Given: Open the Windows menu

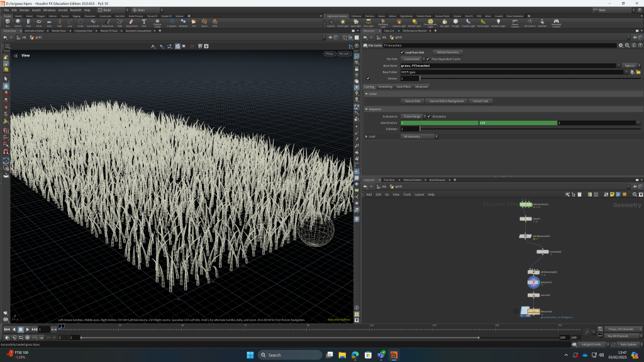Looking at the screenshot, I should coord(49,10).
